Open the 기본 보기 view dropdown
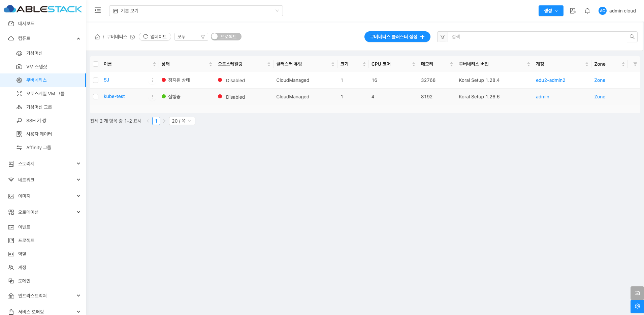The height and width of the screenshot is (315, 644). click(x=196, y=11)
